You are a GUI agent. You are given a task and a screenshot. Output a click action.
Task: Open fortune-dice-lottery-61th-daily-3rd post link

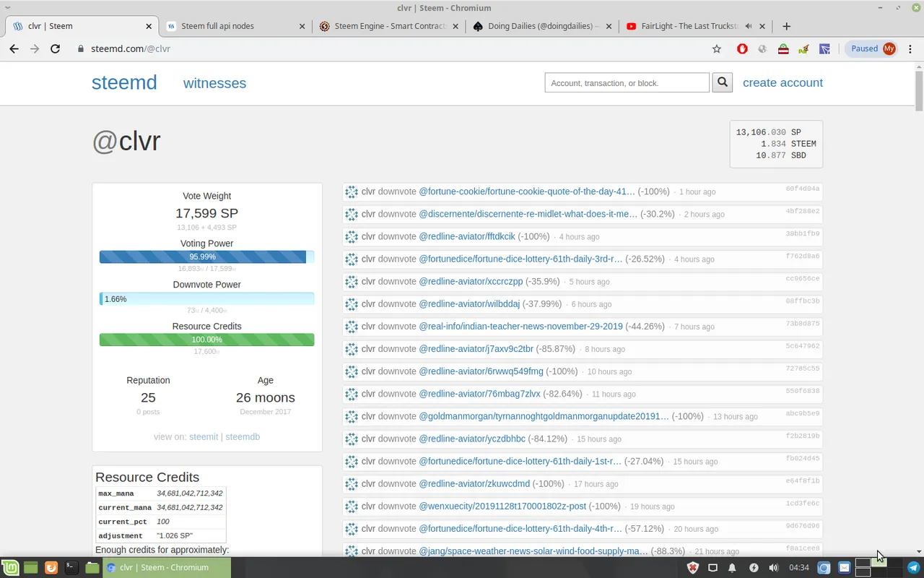(x=520, y=259)
